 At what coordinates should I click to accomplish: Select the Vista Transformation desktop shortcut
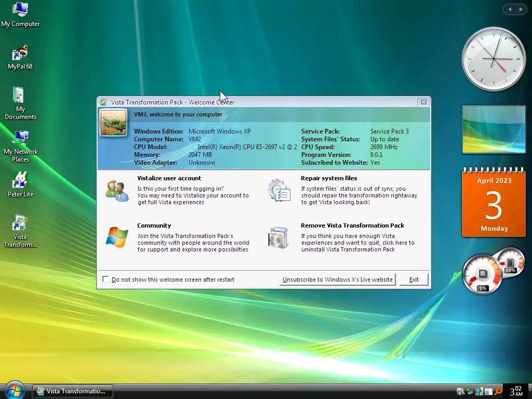[20, 231]
